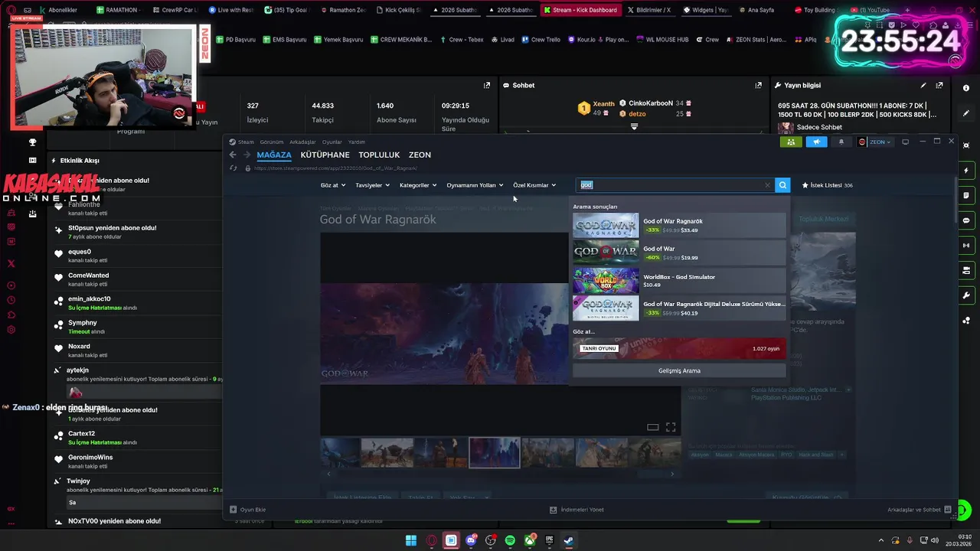The image size is (980, 551).
Task: Click the Steam store URL address text
Action: point(335,168)
